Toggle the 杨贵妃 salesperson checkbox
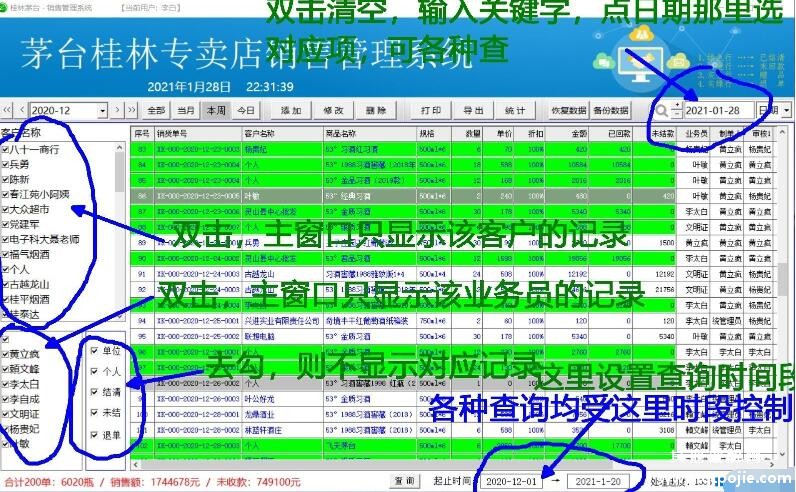Screen dimensions: 796x492 pyautogui.click(x=5, y=429)
